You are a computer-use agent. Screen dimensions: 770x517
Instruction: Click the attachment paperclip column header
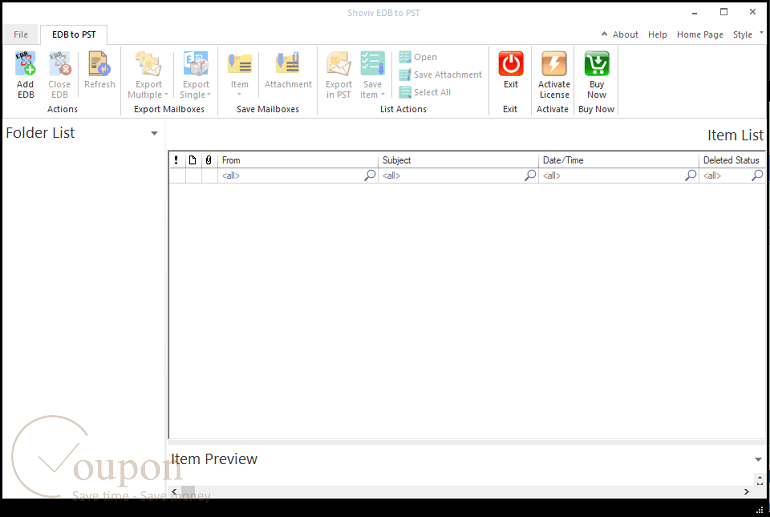(209, 160)
